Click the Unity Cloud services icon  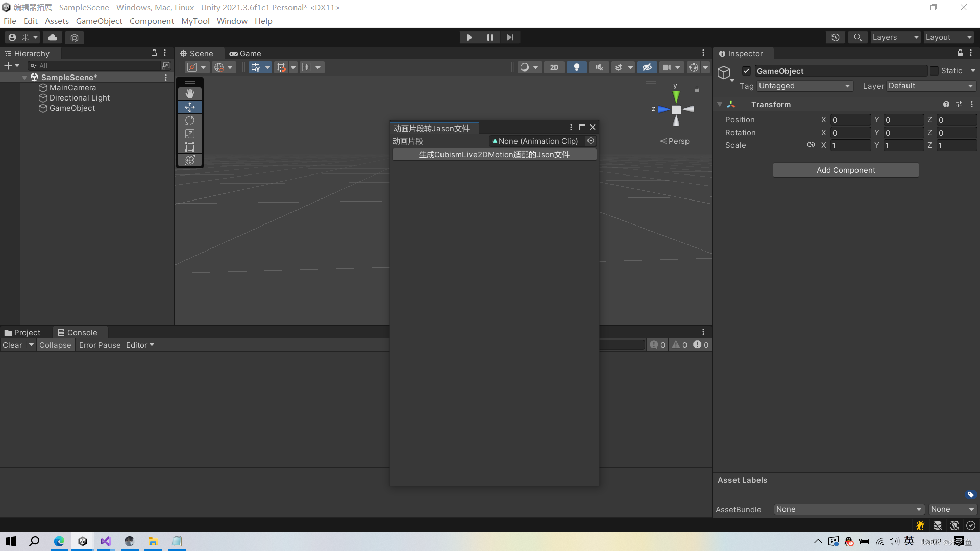coord(52,37)
